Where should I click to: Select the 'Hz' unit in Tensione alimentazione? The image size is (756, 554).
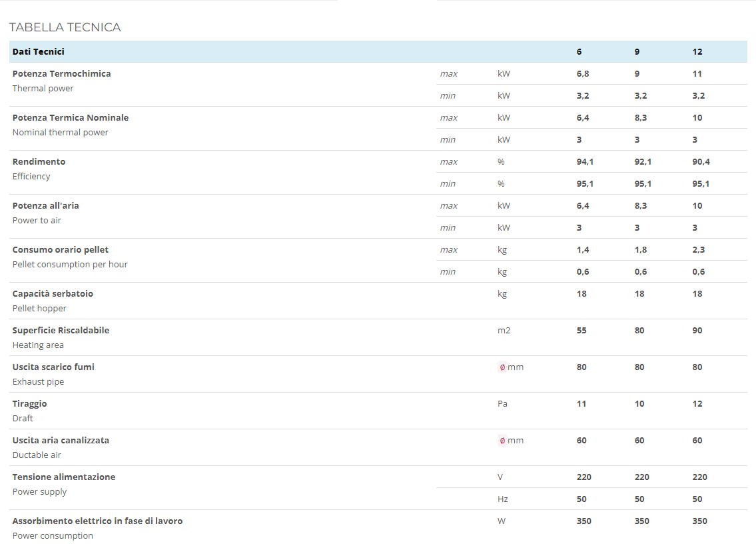(x=502, y=499)
